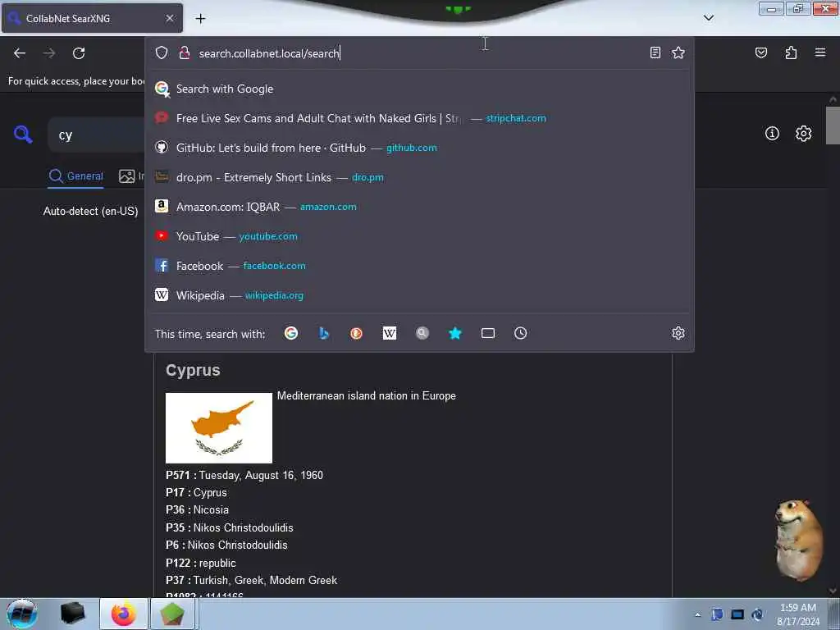The image size is (840, 630).
Task: Click the Firefox taskbar icon
Action: (123, 614)
